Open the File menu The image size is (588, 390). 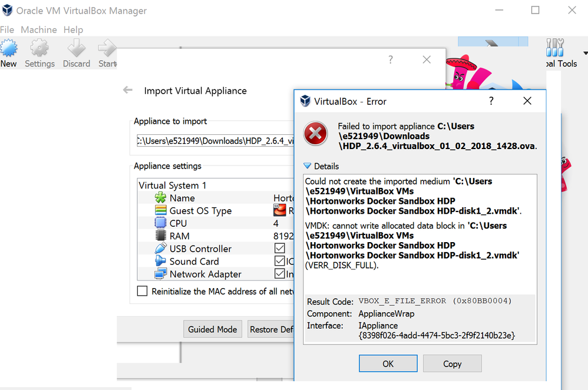pos(7,29)
